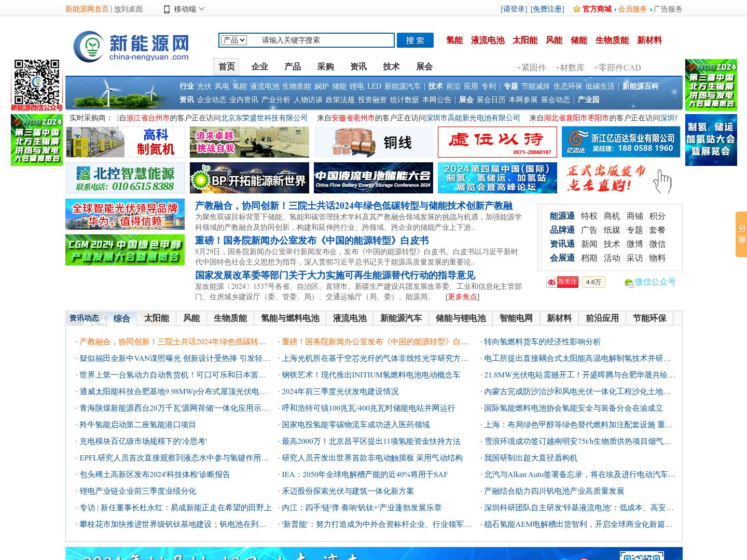The width and height of the screenshot is (747, 560).
Task: Select the 展会 navigation tab
Action: tap(424, 66)
